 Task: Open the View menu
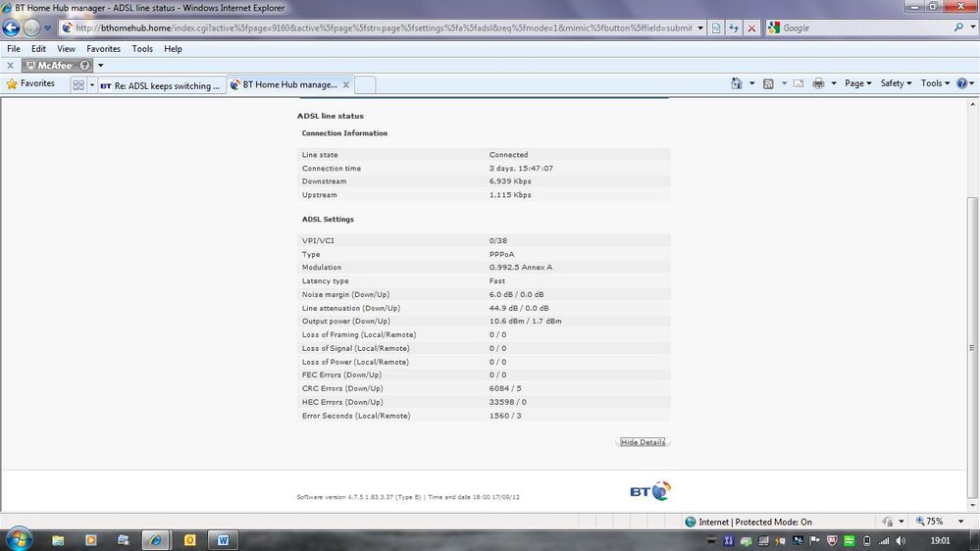pyautogui.click(x=67, y=49)
